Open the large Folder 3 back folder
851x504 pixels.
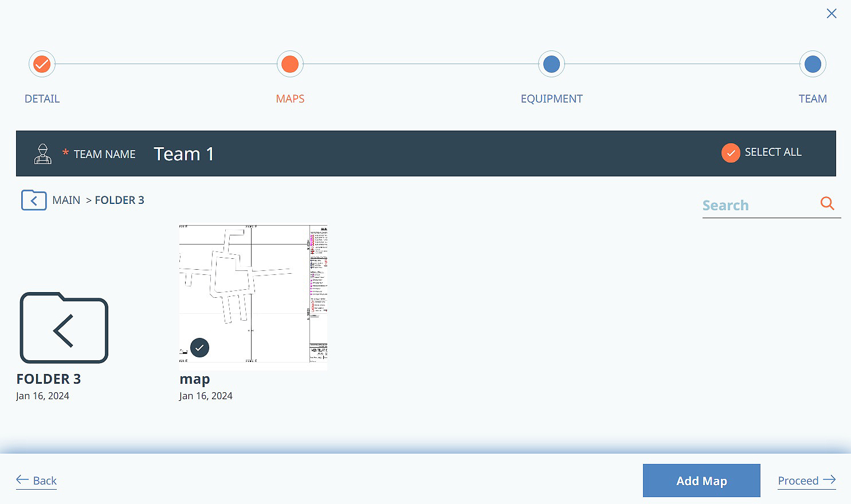tap(64, 328)
